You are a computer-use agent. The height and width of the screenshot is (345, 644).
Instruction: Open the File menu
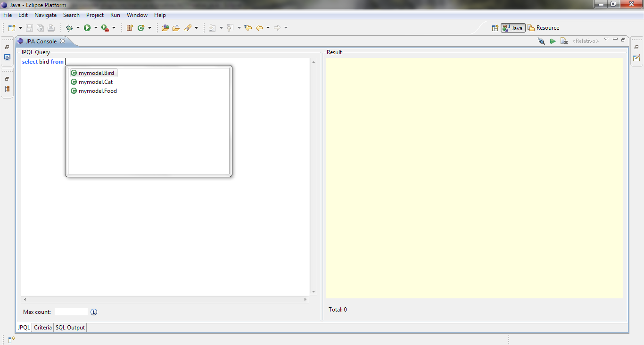(x=8, y=15)
